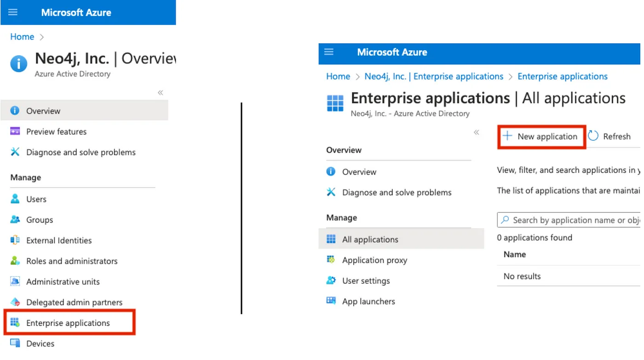Open Neo4j, Inc. | Enterprise applications breadcrumb
The width and height of the screenshot is (644, 360).
point(434,76)
